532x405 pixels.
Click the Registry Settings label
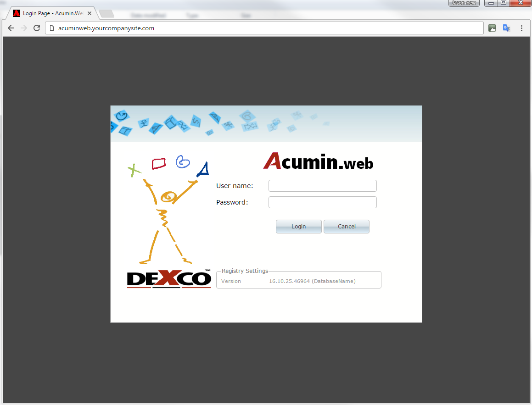(x=245, y=271)
